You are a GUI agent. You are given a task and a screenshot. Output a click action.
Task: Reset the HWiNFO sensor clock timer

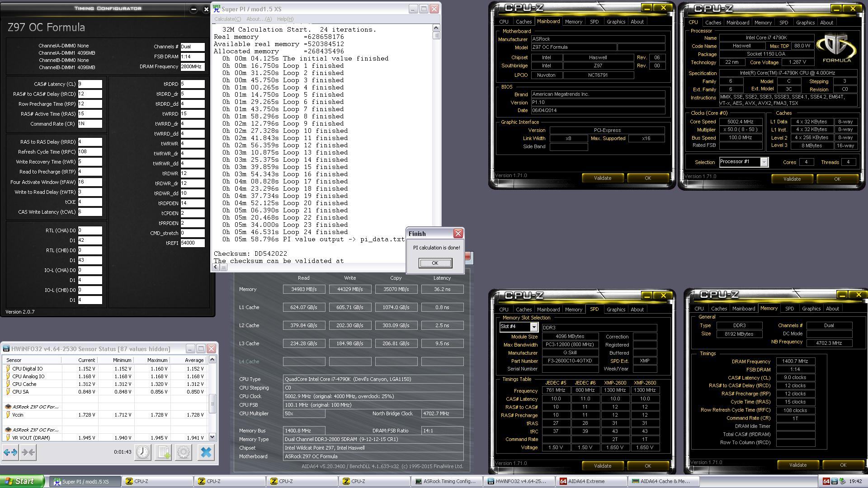point(143,452)
